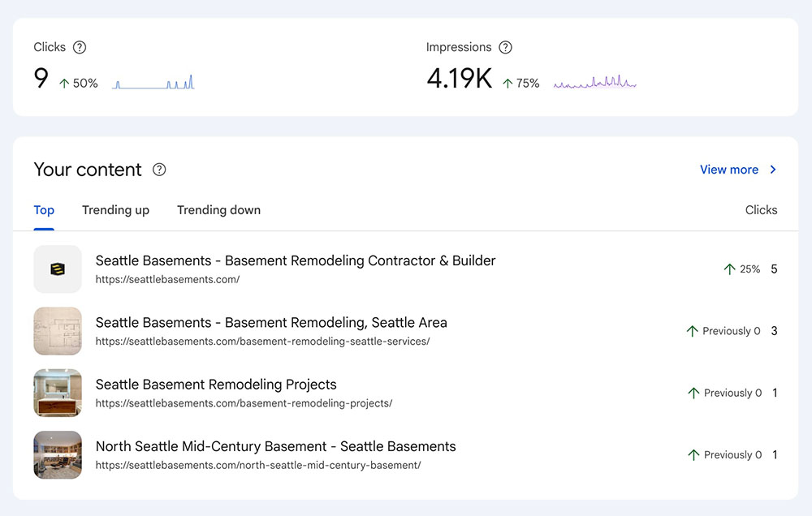This screenshot has width=812, height=516.
Task: Click the 75% increase indicator for Impressions
Action: click(x=521, y=84)
